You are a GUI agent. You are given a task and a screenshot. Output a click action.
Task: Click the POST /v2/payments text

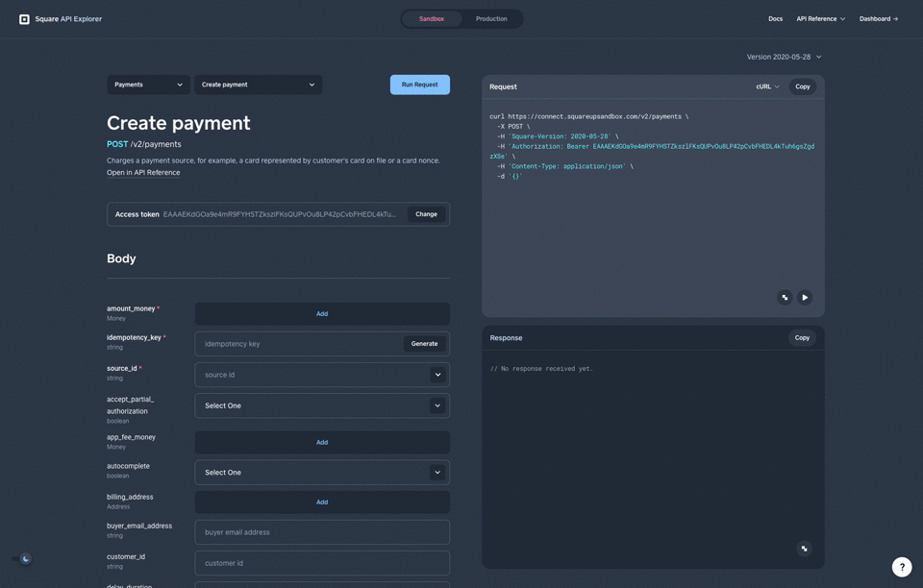pyautogui.click(x=144, y=144)
